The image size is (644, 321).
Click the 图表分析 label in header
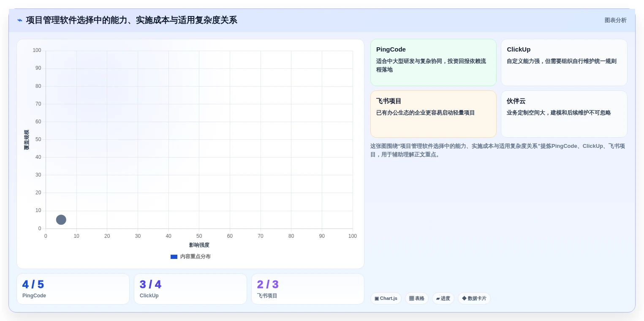(615, 20)
